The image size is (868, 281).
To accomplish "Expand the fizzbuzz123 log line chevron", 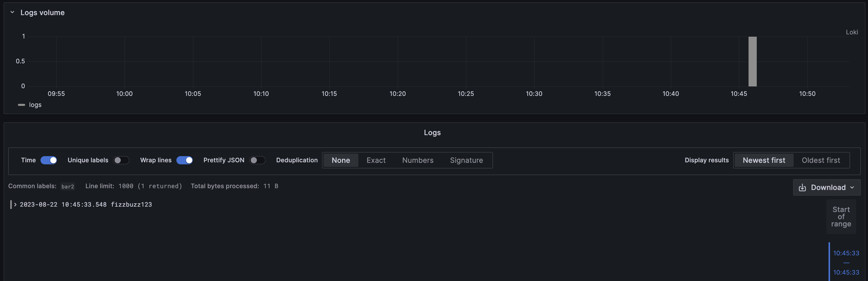I will coord(15,205).
